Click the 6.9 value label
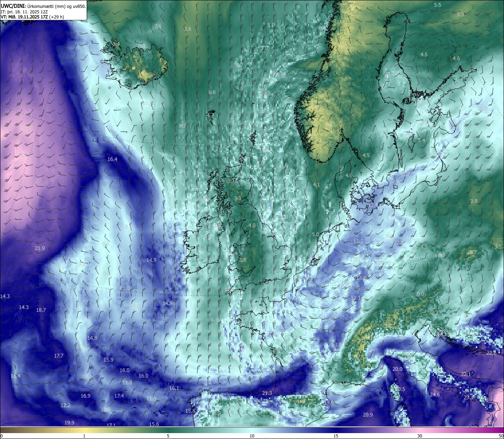This screenshot has height=439, width=504. (215, 320)
